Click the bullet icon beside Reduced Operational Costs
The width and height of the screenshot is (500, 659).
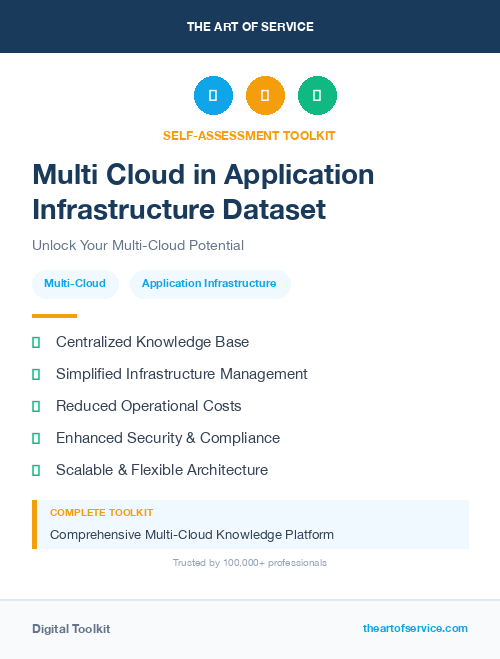(36, 406)
